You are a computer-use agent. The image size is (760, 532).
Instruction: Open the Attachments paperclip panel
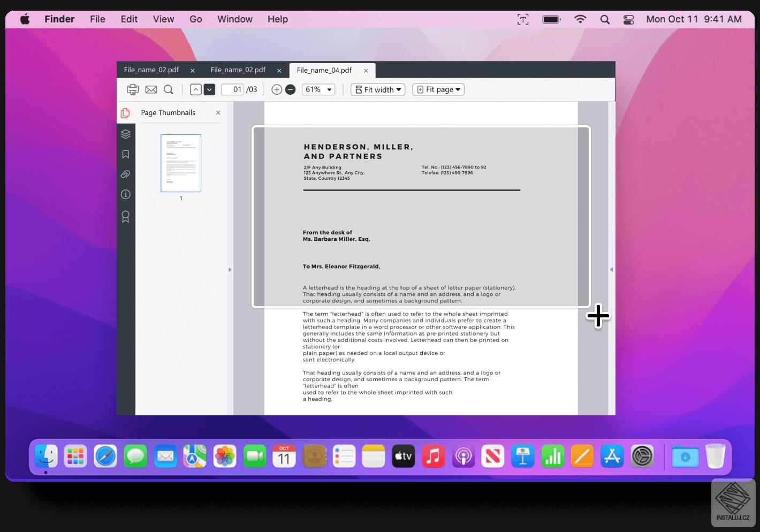coord(126,174)
